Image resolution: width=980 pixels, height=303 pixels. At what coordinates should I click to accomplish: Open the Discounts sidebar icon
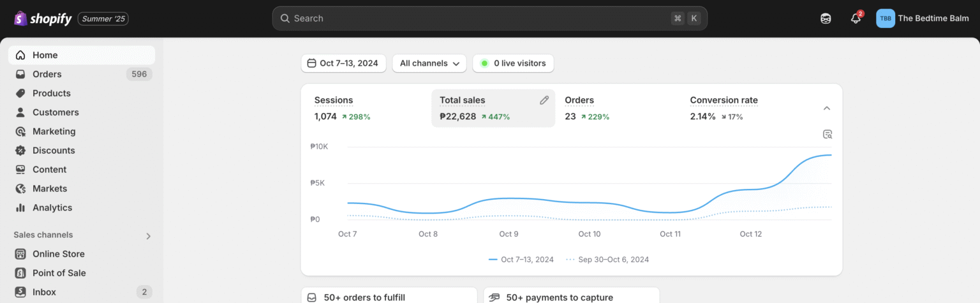(x=20, y=151)
